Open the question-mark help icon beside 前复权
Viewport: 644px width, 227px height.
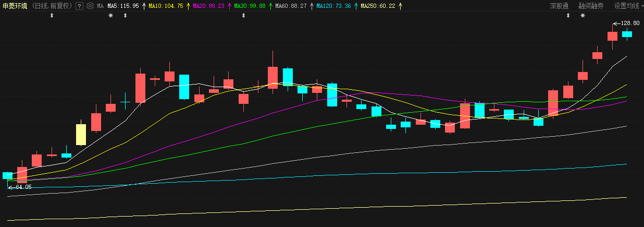[x=79, y=6]
